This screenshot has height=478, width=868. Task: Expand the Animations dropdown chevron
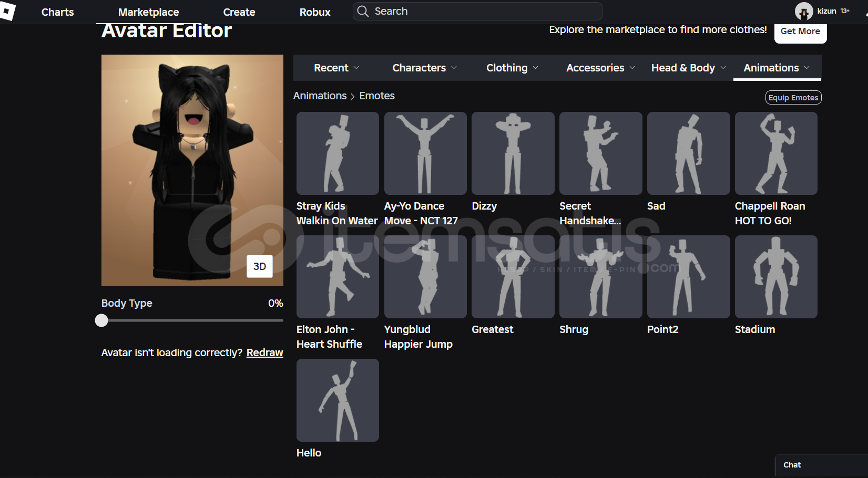(x=807, y=68)
